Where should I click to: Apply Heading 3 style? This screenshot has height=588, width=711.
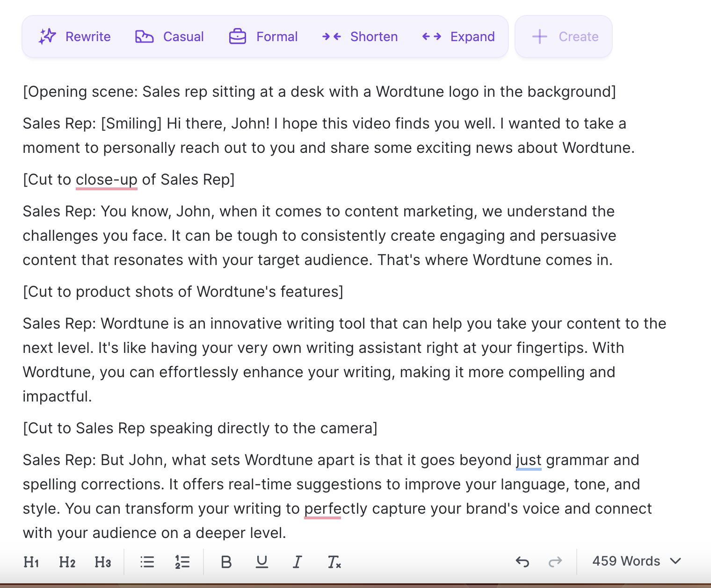coord(102,562)
